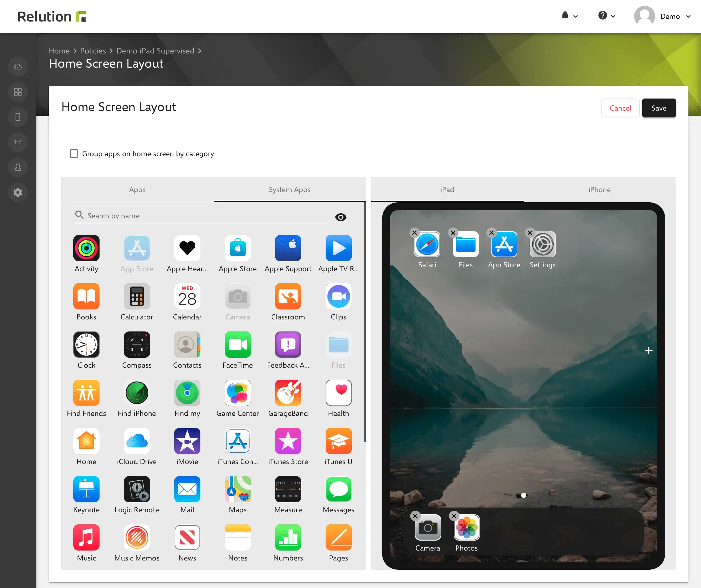Toggle hidden apps visibility eye icon
The height and width of the screenshot is (588, 701).
click(x=341, y=217)
